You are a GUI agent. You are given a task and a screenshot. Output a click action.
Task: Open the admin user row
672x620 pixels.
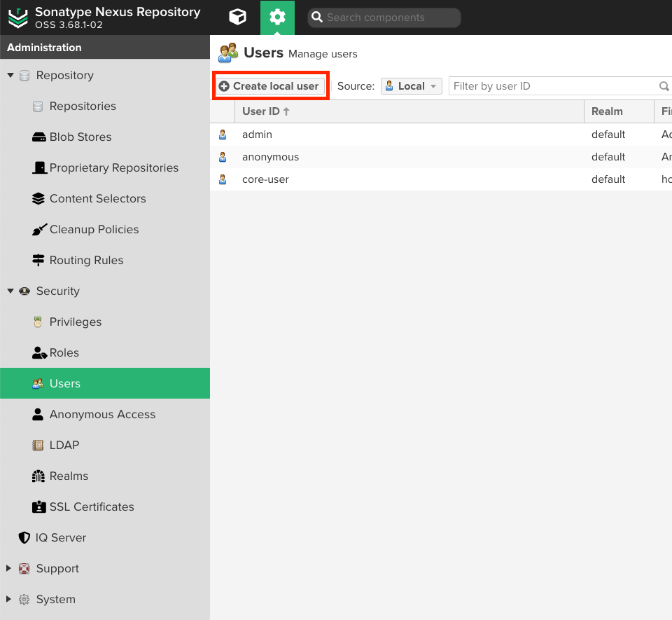[441, 135]
